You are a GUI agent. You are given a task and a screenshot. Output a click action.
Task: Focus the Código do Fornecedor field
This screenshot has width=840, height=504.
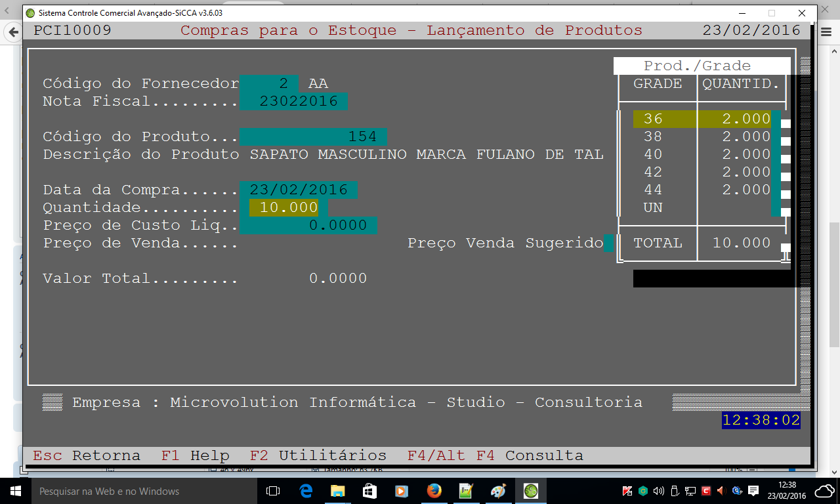click(269, 83)
